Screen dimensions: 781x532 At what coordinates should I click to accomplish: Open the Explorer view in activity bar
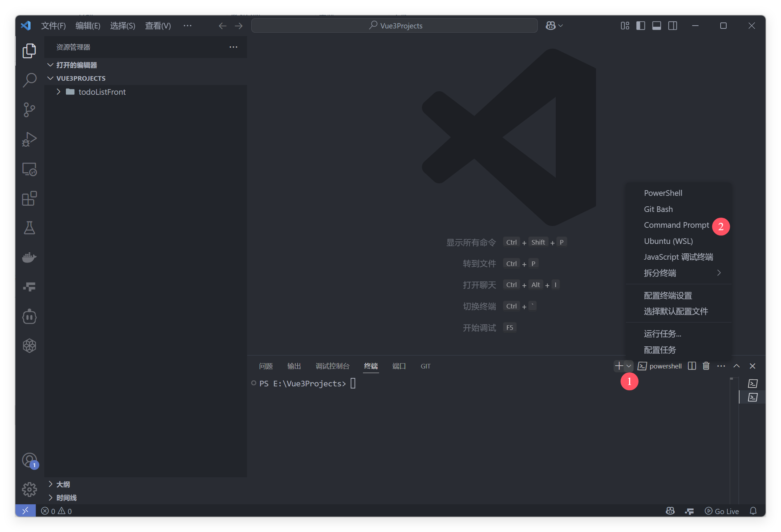29,51
